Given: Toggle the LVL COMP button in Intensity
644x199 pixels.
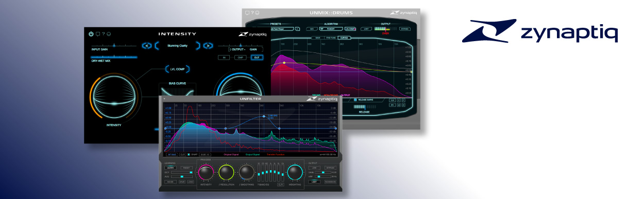Looking at the screenshot, I should pos(177,68).
